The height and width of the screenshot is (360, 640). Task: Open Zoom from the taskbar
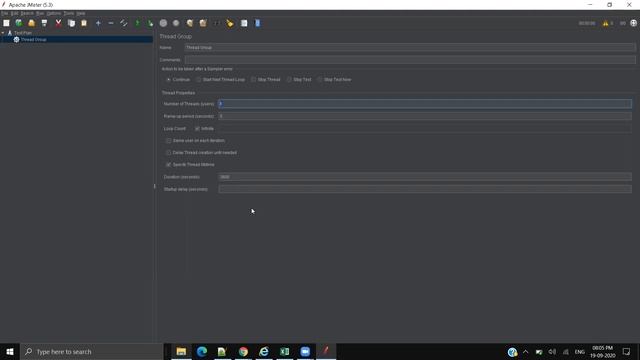pyautogui.click(x=305, y=351)
